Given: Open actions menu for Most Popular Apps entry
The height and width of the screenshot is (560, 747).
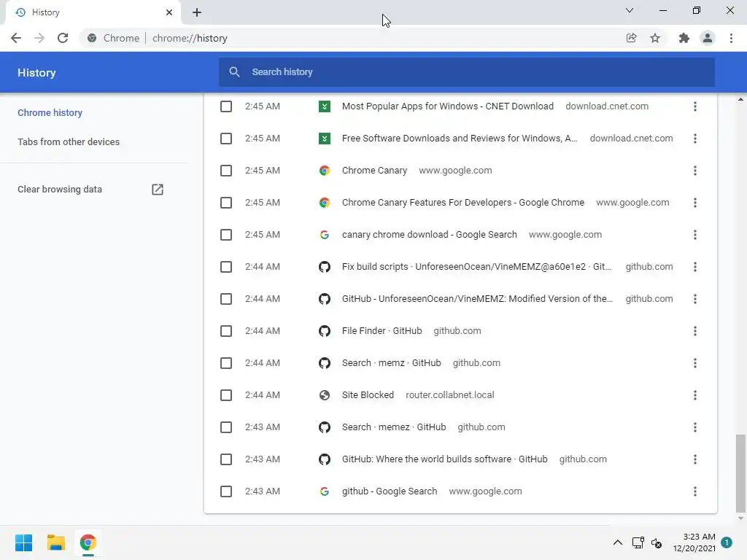Looking at the screenshot, I should pos(695,106).
